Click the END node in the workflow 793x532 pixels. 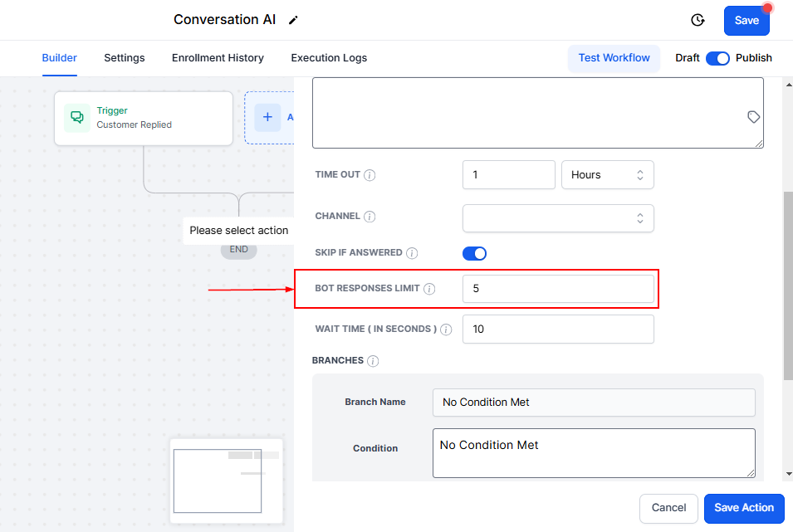[x=238, y=250]
